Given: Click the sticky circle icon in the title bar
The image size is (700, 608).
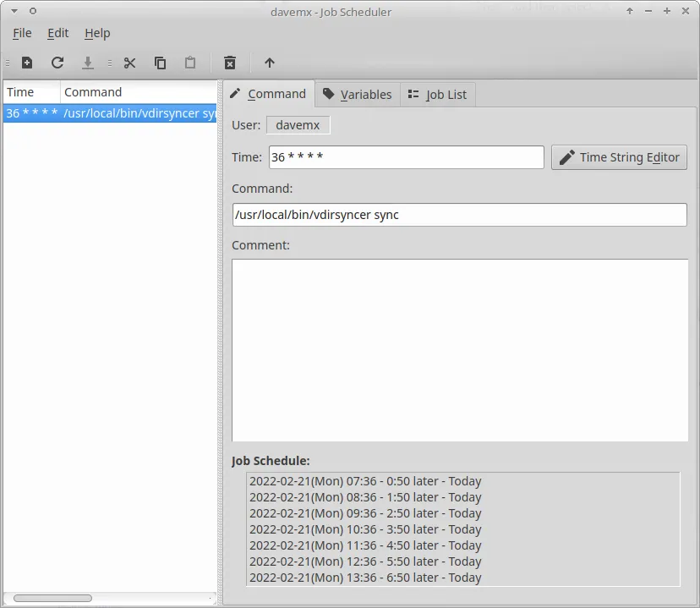Looking at the screenshot, I should coord(33,11).
